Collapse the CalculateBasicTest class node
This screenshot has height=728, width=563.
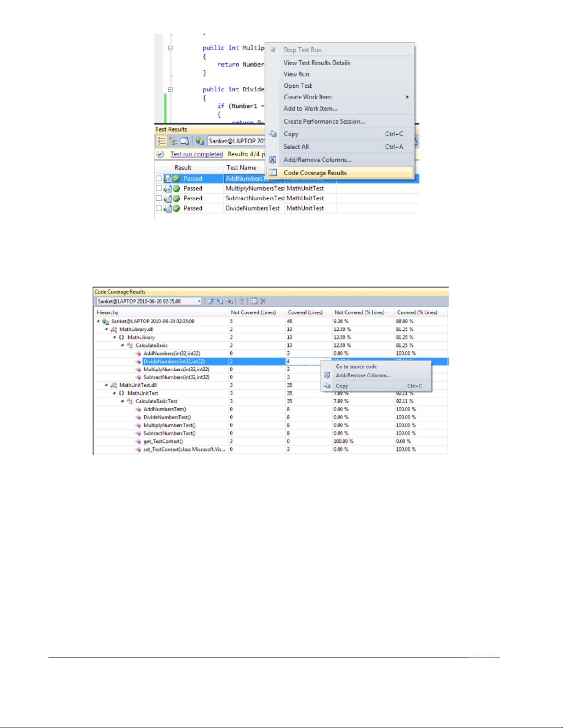point(122,401)
